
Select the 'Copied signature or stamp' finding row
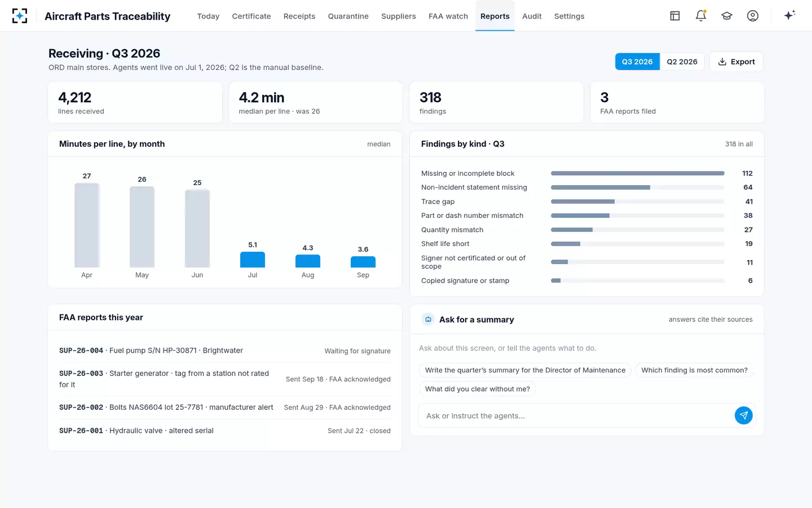tap(587, 281)
